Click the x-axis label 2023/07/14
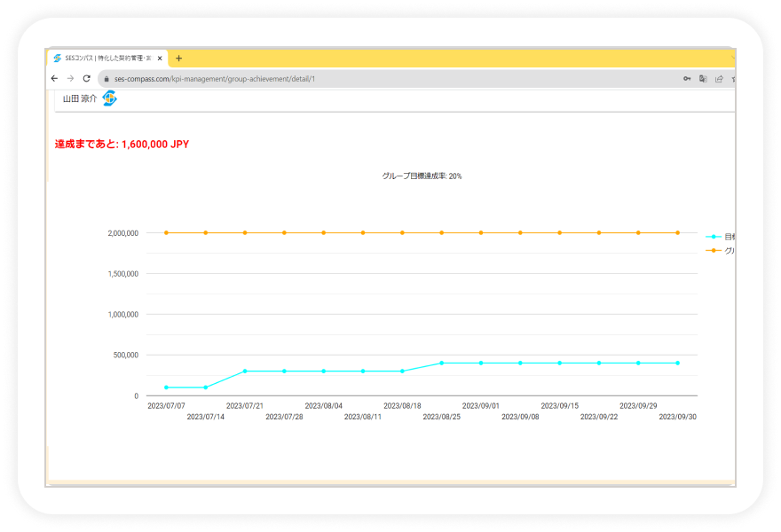This screenshot has width=781, height=532. [206, 417]
